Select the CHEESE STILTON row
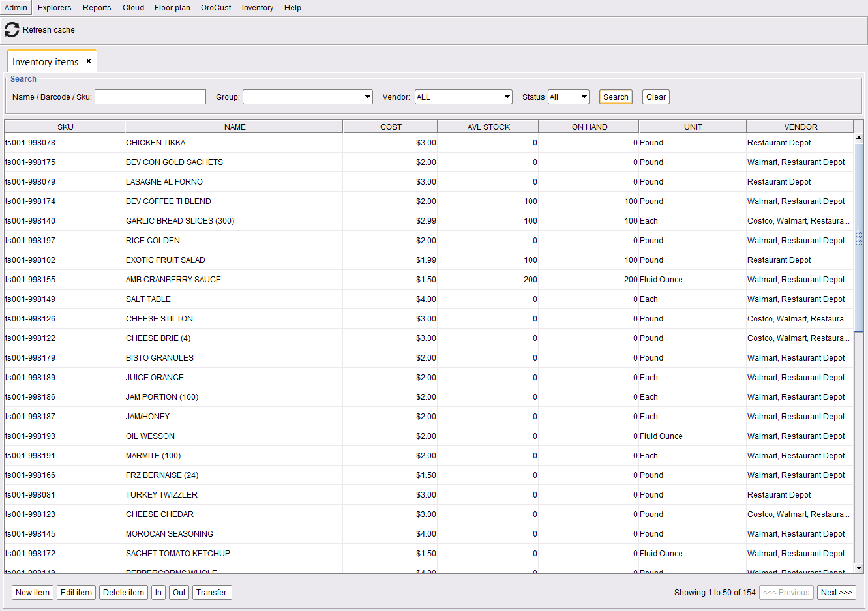The height and width of the screenshot is (611, 868). coord(429,319)
